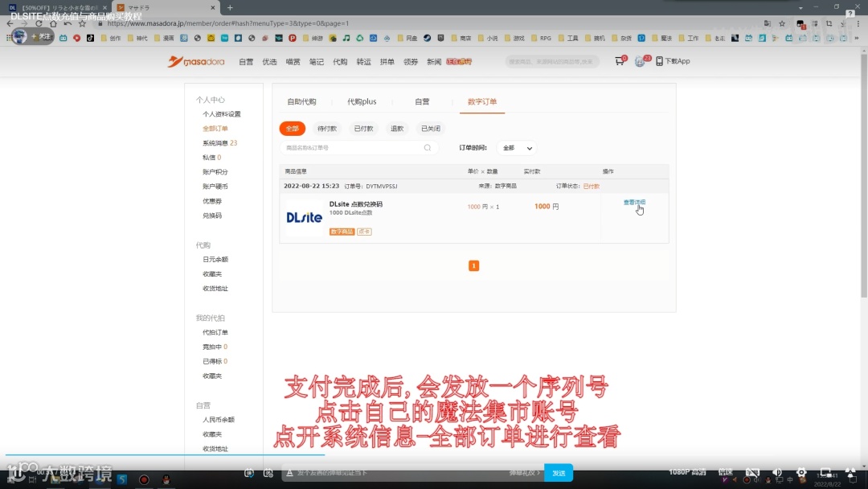Click the 下载App phone icon link
This screenshot has width=868, height=489.
673,61
